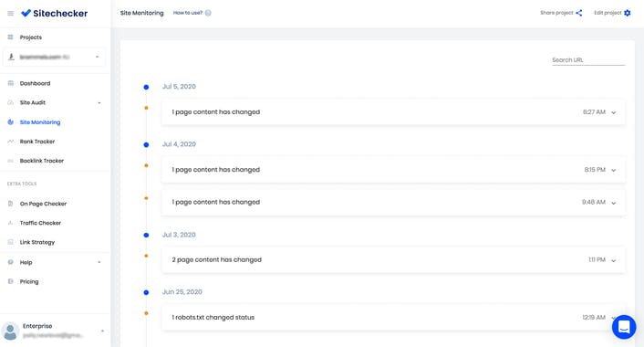This screenshot has height=347, width=644.
Task: Click the Jul 5, 2020 date label
Action: [179, 87]
